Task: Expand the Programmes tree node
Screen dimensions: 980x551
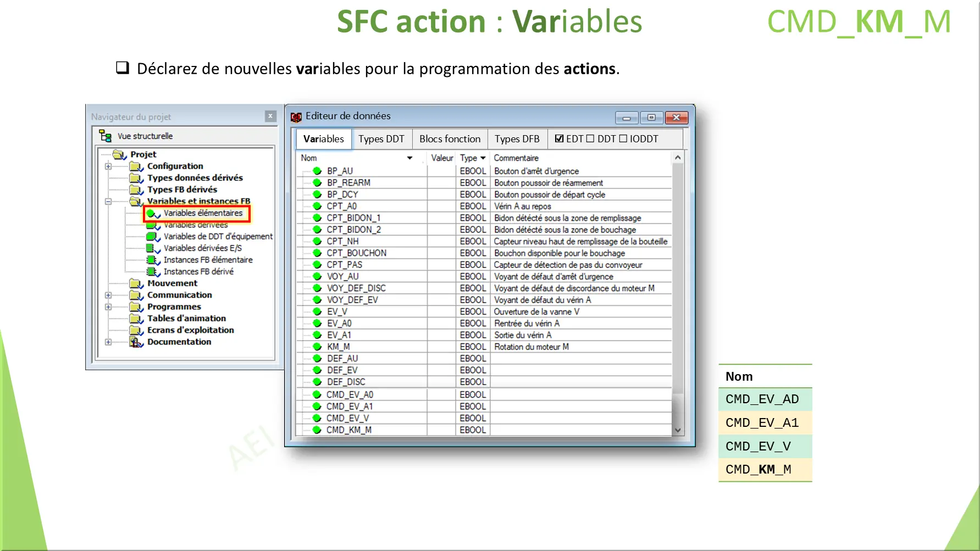Action: 108,307
